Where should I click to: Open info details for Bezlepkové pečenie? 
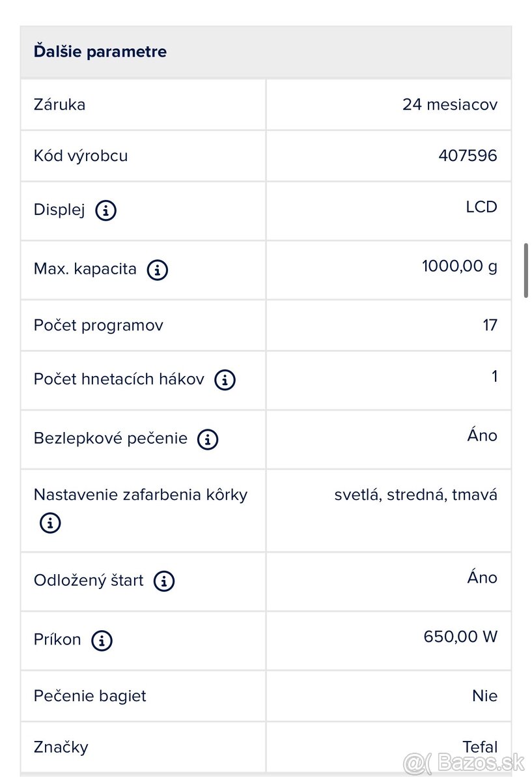[x=207, y=440]
